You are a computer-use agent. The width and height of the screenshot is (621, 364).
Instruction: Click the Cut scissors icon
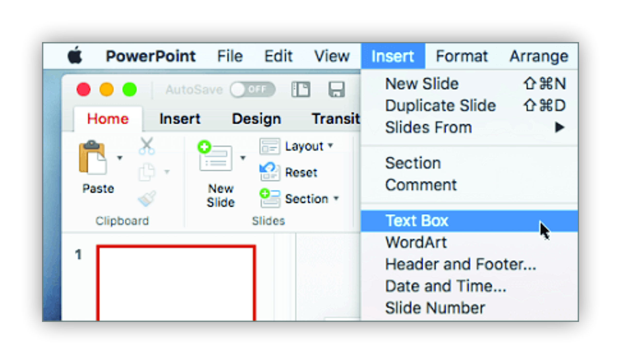click(147, 146)
